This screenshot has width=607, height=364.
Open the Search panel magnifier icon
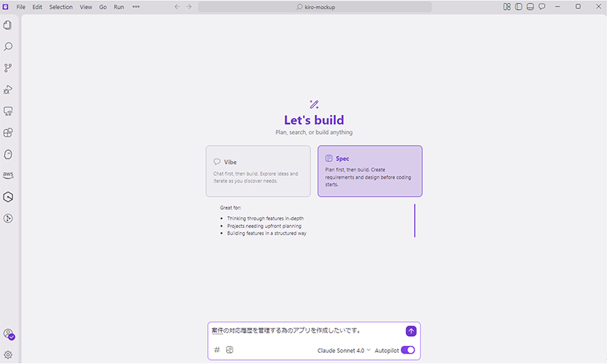(x=8, y=47)
